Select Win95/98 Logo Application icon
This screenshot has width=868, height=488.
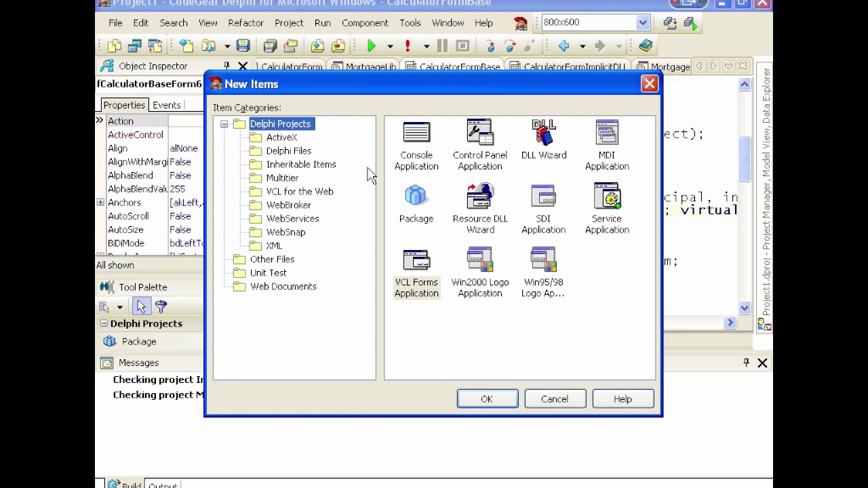[544, 260]
